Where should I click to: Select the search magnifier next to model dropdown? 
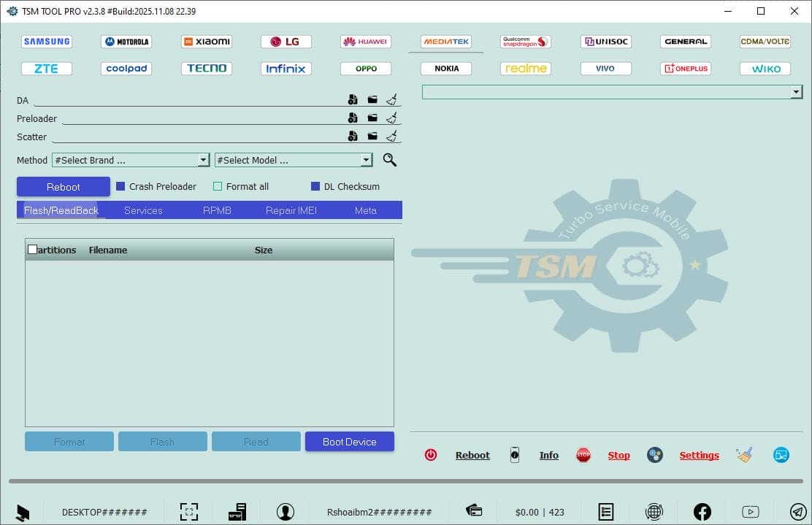pos(389,160)
